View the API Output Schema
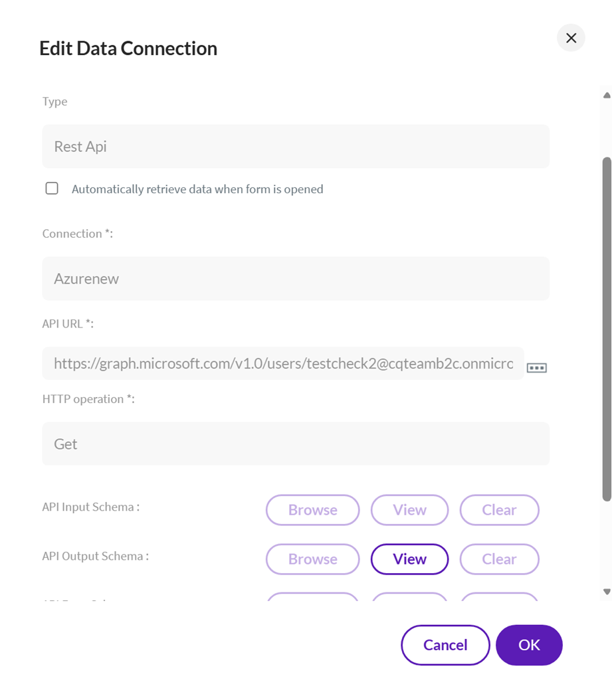 tap(409, 559)
